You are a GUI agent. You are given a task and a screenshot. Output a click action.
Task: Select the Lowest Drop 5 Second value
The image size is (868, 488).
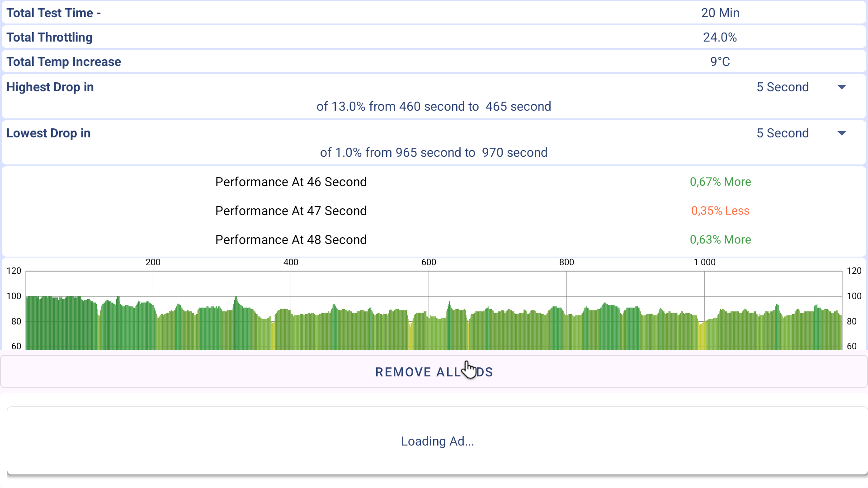tap(782, 133)
